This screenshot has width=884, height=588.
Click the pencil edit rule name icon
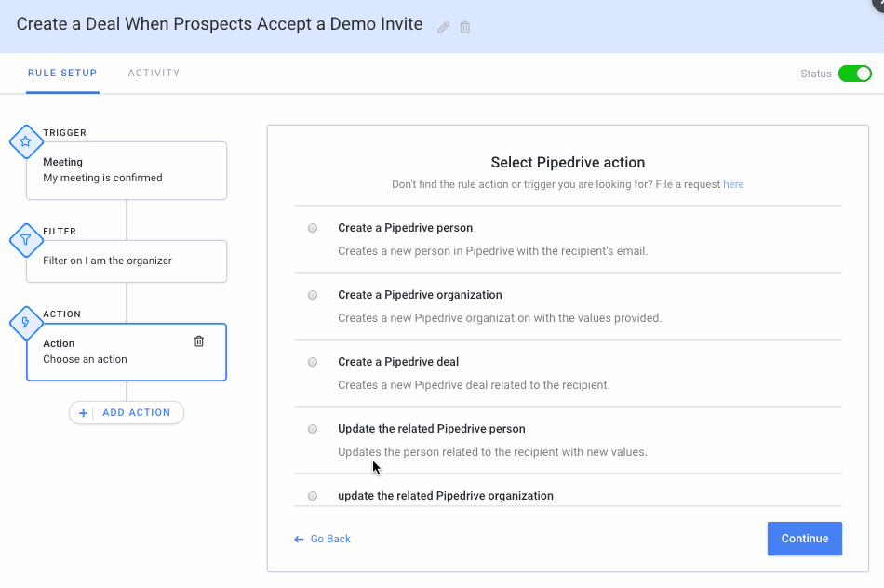coord(444,27)
